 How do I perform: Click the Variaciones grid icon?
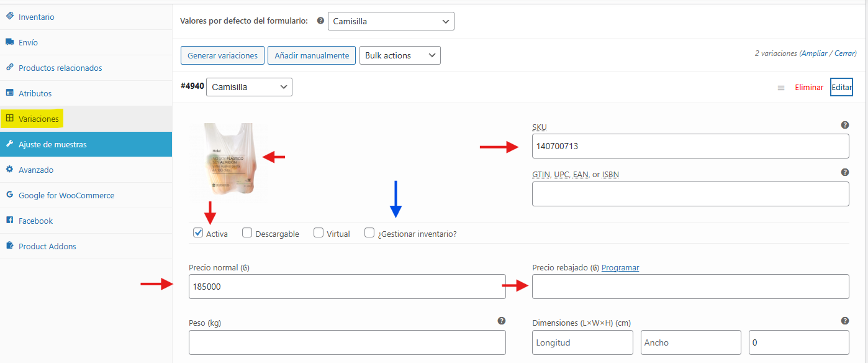10,118
